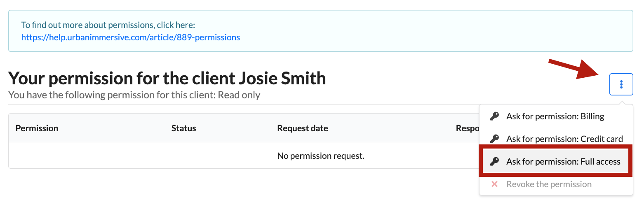Click the "No permission request." table row

coord(321,156)
